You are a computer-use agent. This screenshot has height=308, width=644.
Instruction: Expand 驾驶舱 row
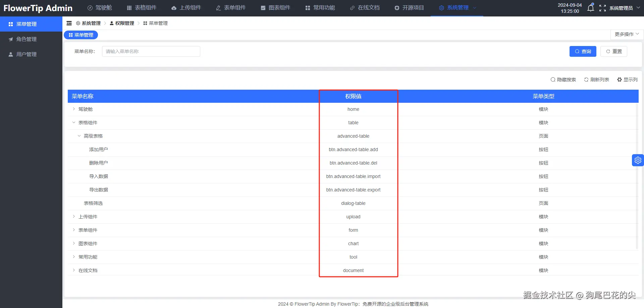pos(74,109)
